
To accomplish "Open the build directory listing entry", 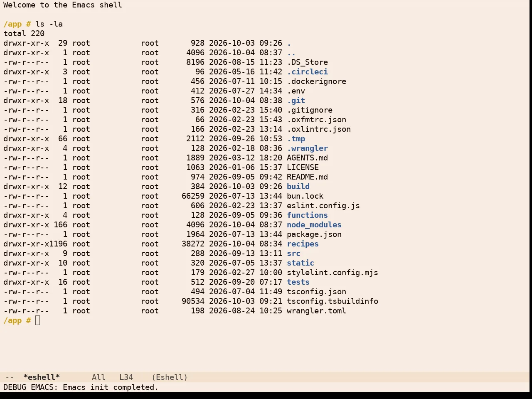I will pos(298,187).
